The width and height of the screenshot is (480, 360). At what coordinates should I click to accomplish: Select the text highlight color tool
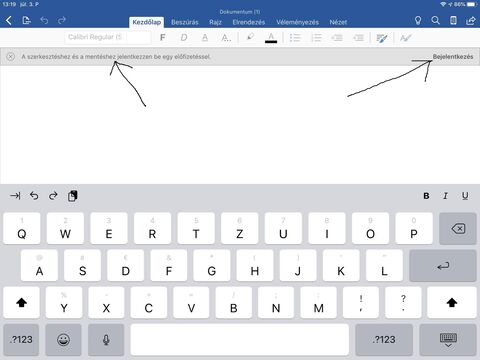click(x=250, y=37)
